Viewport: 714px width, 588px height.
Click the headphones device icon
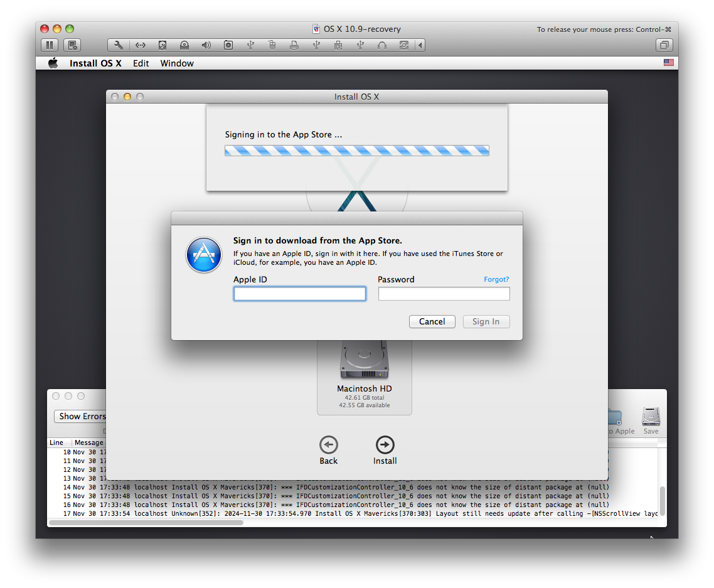(x=382, y=45)
